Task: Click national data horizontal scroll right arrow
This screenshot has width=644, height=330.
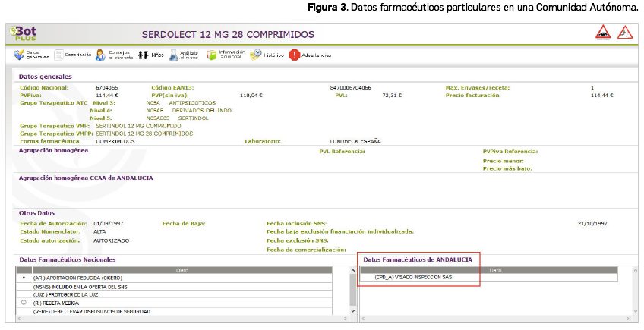Action: coord(347,319)
